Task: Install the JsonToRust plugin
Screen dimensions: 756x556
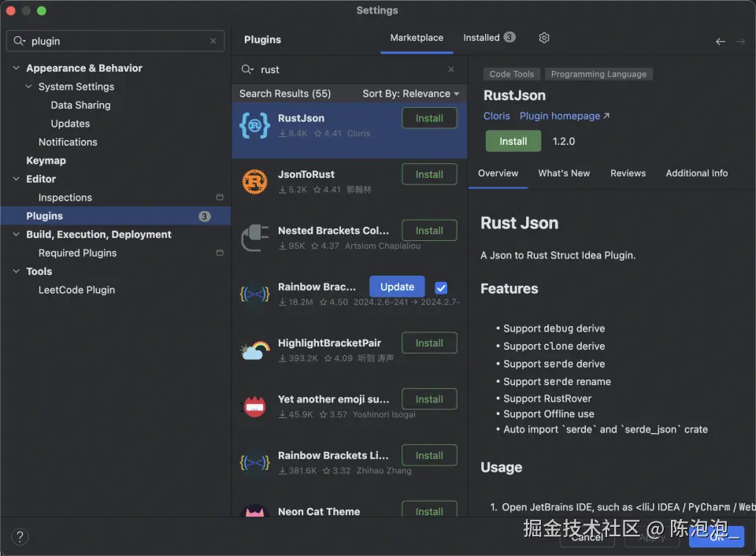Action: (x=429, y=175)
